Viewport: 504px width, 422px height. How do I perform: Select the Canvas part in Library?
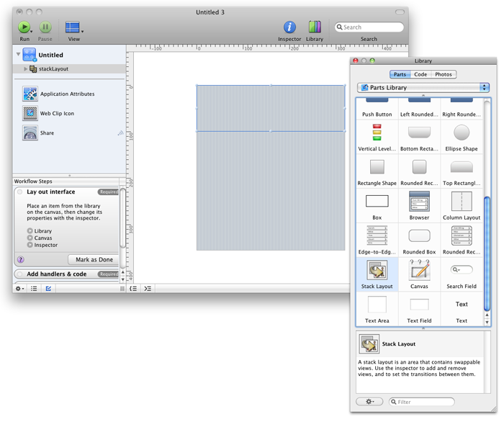419,271
